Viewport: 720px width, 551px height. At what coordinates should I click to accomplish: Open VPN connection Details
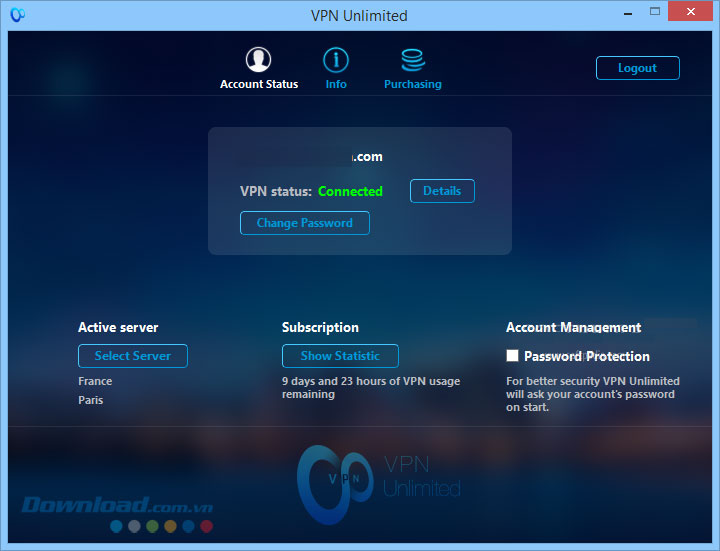point(442,191)
